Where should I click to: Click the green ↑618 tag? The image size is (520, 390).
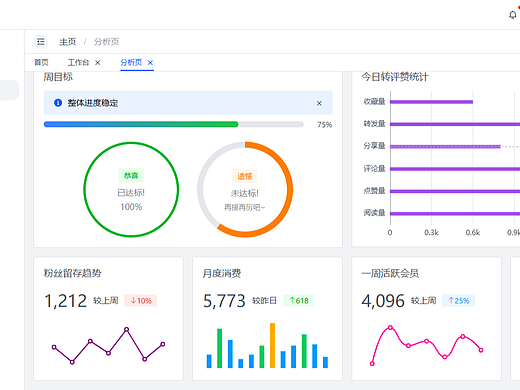pos(299,301)
